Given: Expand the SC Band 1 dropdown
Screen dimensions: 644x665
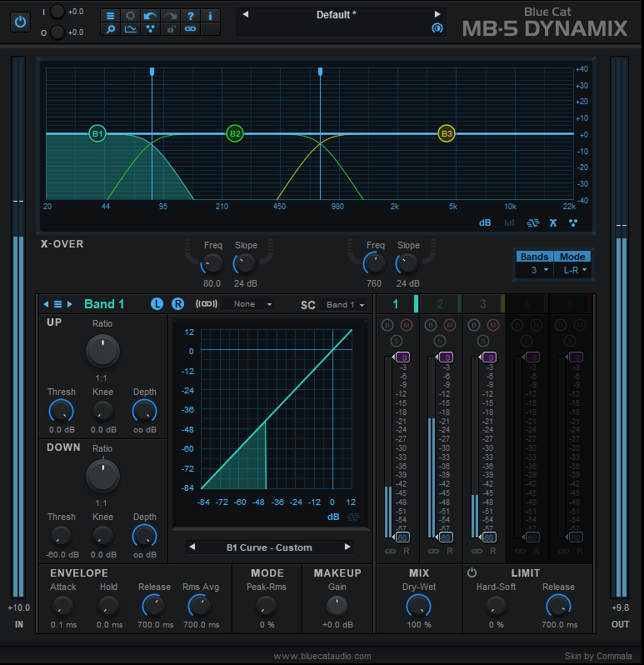Looking at the screenshot, I should (346, 305).
